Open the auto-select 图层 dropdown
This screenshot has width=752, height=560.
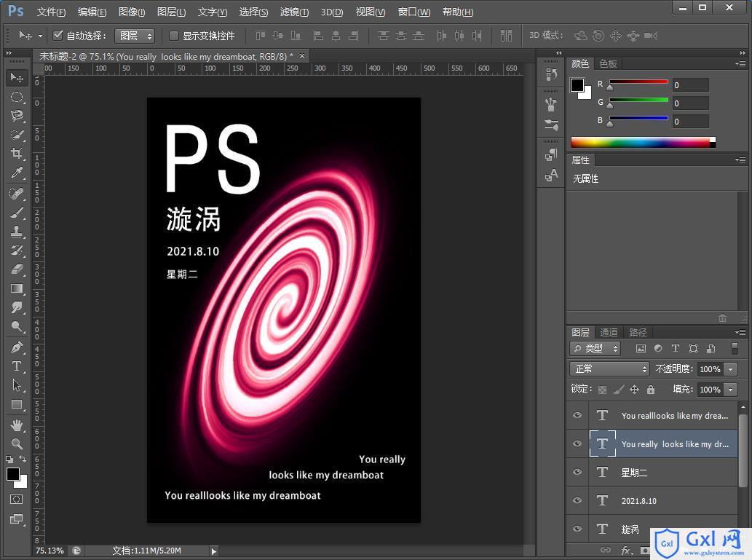[x=135, y=36]
